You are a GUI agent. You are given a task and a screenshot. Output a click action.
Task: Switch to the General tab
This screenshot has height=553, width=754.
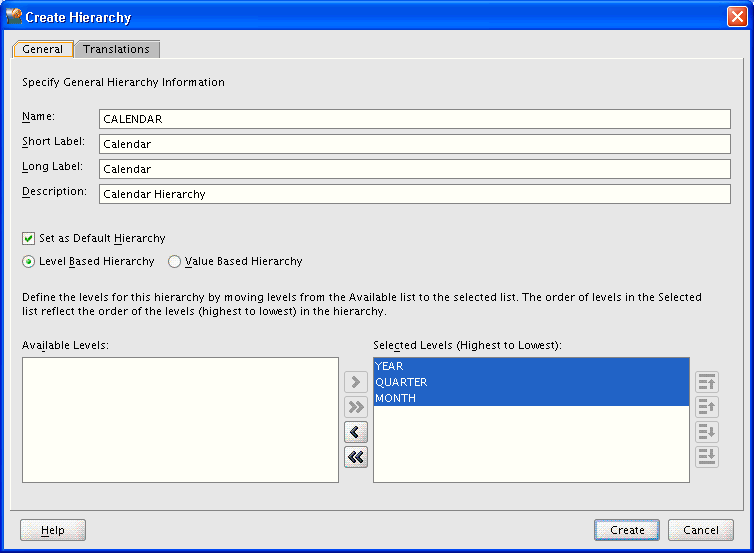coord(43,49)
